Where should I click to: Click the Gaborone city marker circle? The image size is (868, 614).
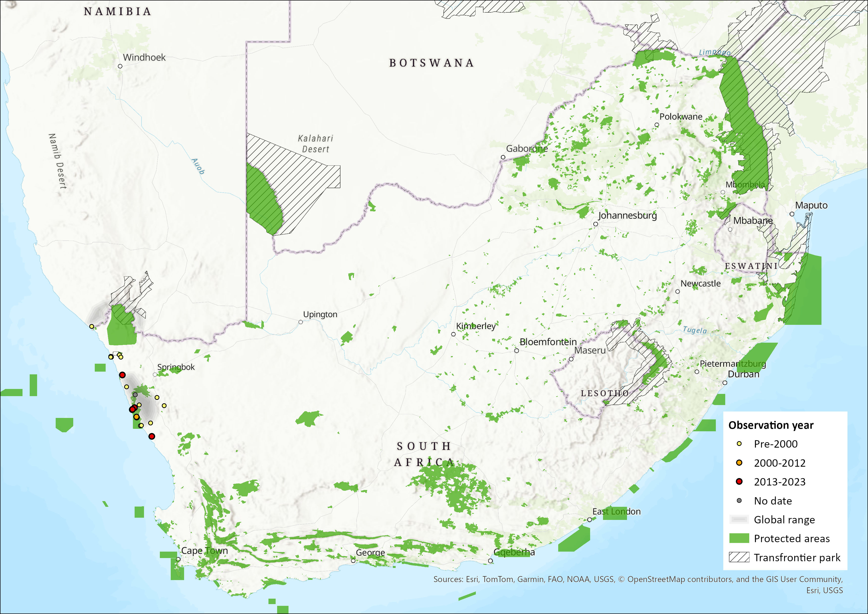tap(503, 157)
